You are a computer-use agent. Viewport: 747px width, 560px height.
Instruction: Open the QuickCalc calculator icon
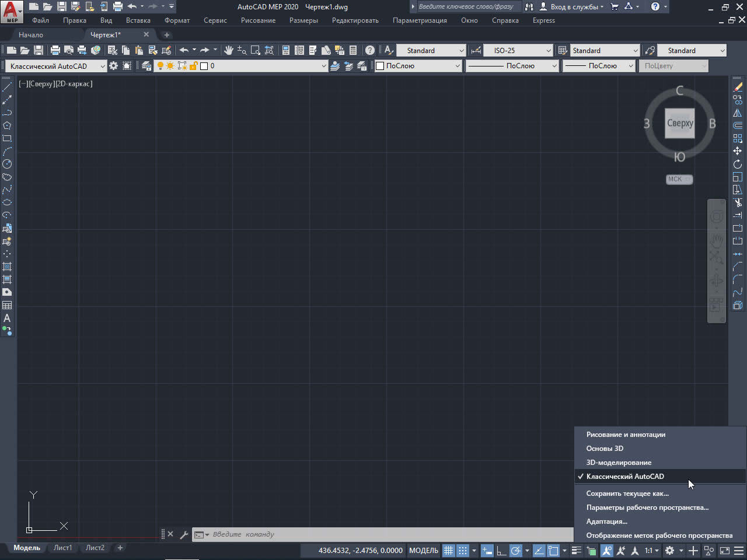353,50
